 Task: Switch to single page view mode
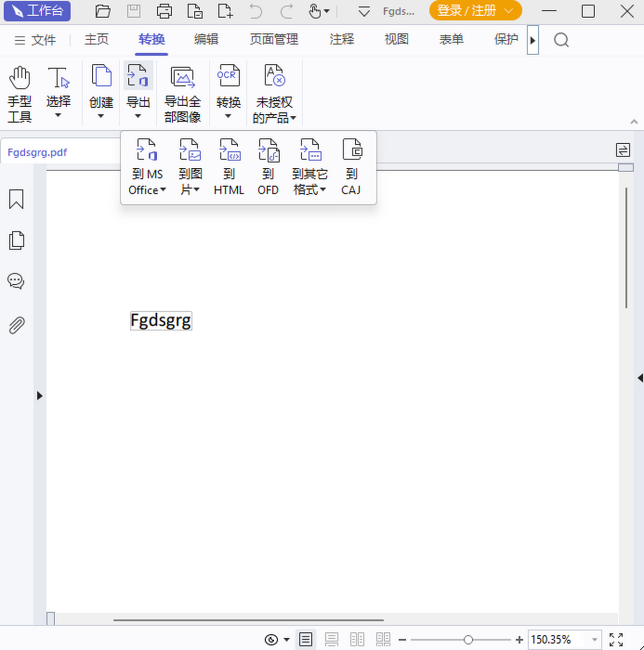tap(306, 639)
